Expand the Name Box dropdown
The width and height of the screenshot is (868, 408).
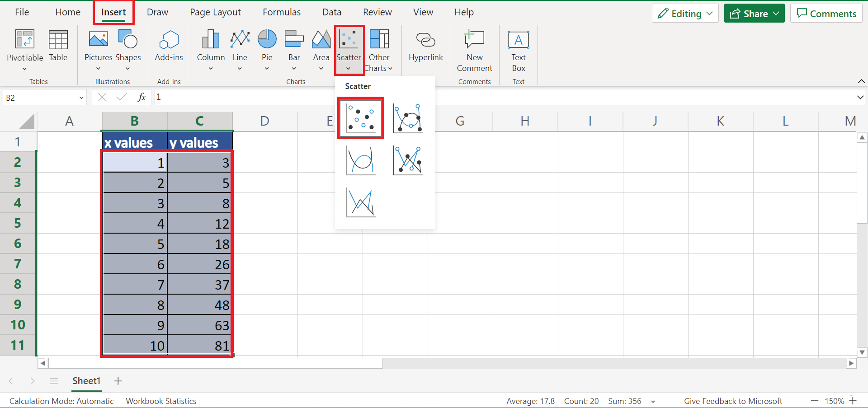81,98
